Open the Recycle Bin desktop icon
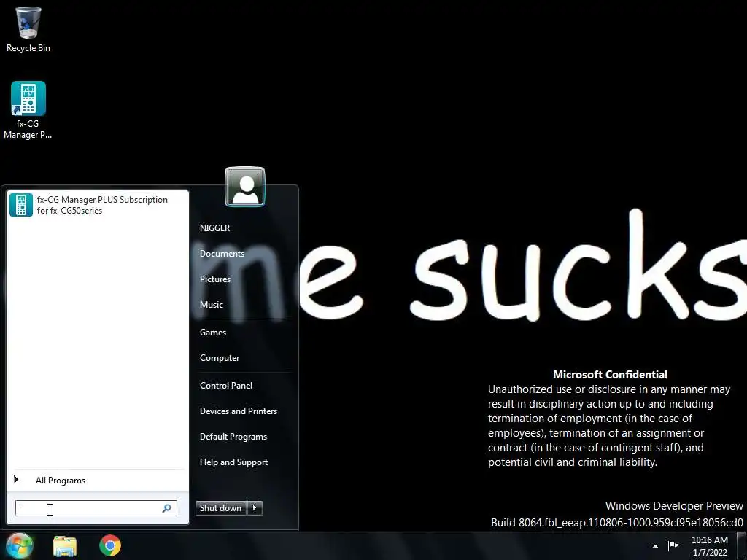Screen dimensions: 747x560 point(28,29)
